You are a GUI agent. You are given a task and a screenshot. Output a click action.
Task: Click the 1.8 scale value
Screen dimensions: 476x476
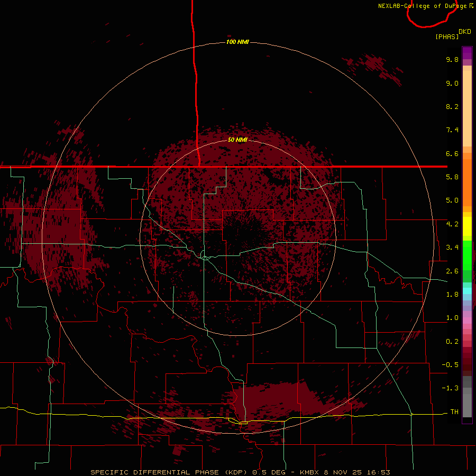click(452, 295)
